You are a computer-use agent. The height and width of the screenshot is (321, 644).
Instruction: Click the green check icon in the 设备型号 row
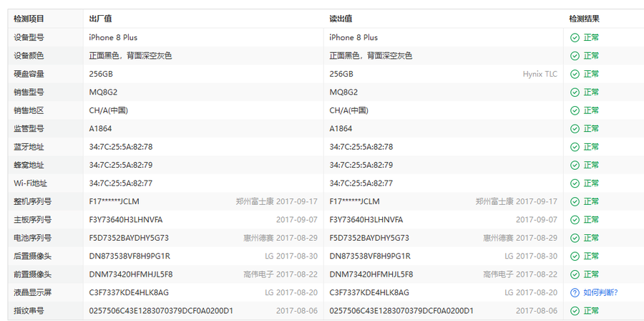(x=575, y=38)
